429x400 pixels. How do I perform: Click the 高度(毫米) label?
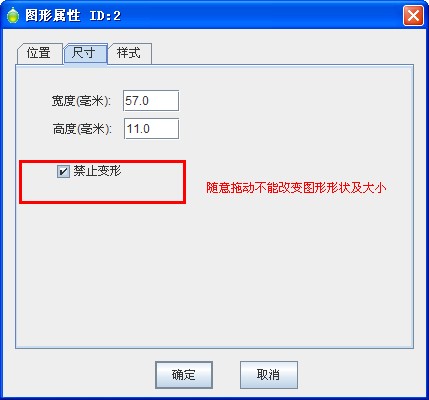pos(82,129)
